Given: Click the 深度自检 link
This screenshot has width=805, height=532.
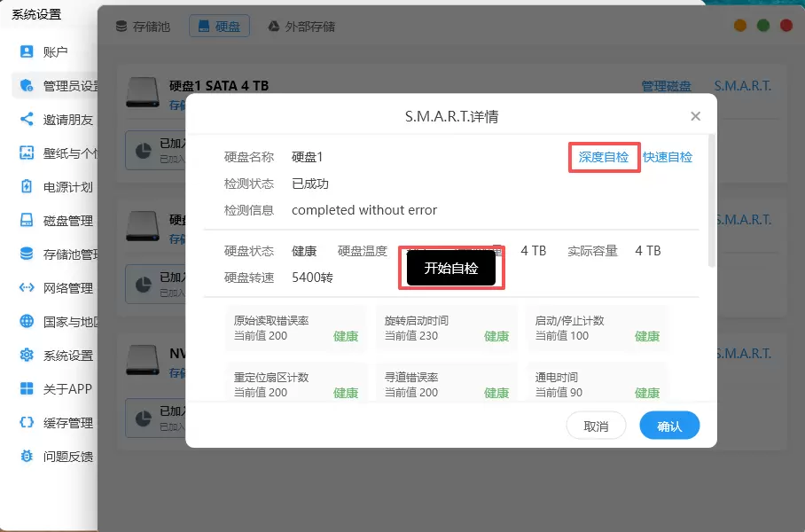Looking at the screenshot, I should click(x=603, y=157).
